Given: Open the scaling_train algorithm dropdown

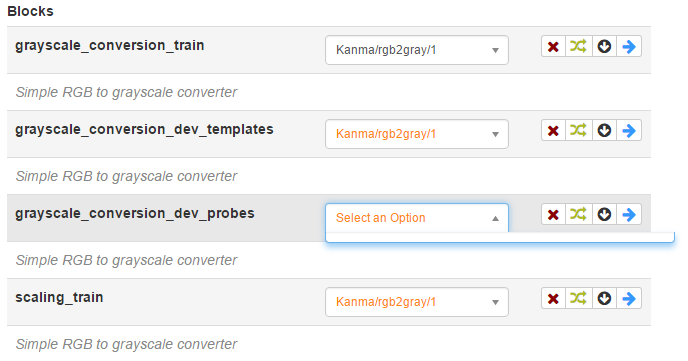Looking at the screenshot, I should [x=417, y=302].
